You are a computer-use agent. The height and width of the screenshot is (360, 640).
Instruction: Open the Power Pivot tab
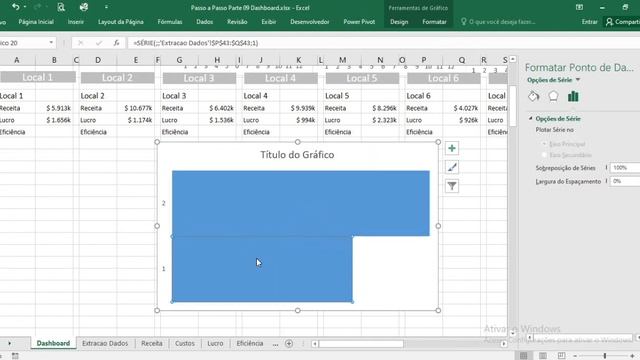(x=359, y=22)
